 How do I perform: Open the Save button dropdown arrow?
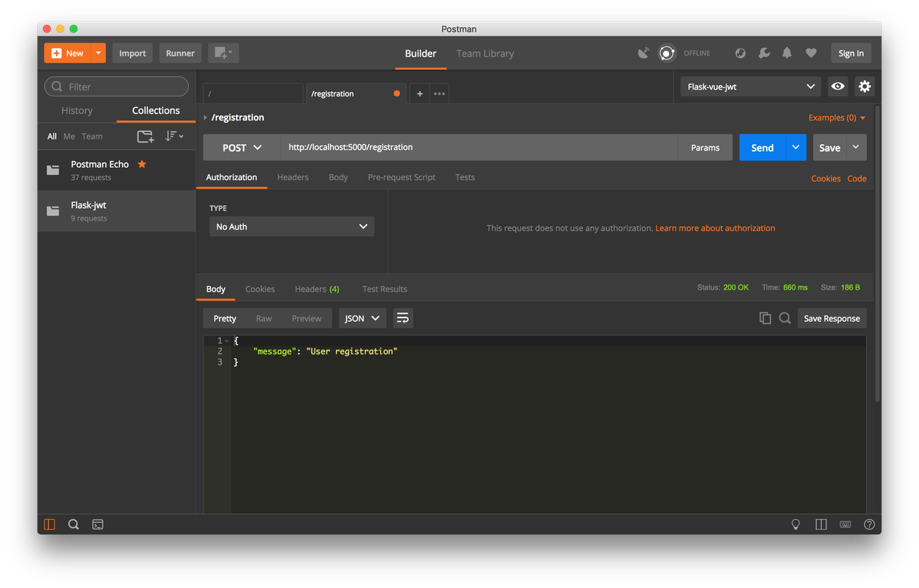[x=857, y=148]
